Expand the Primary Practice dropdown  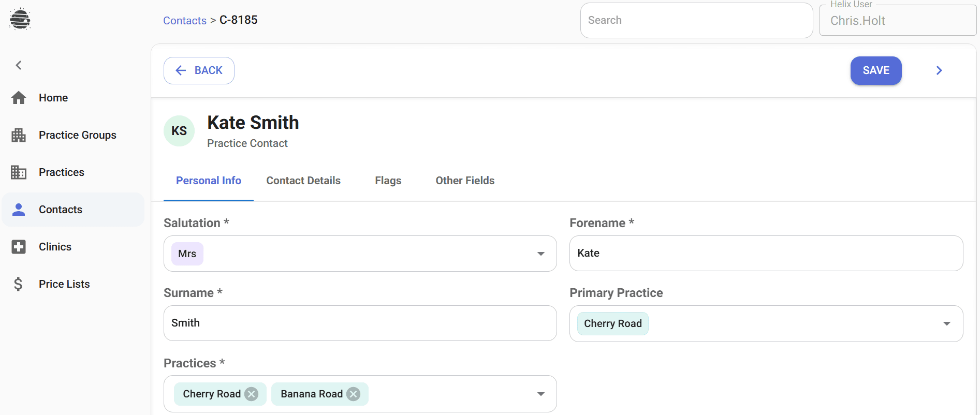[946, 323]
